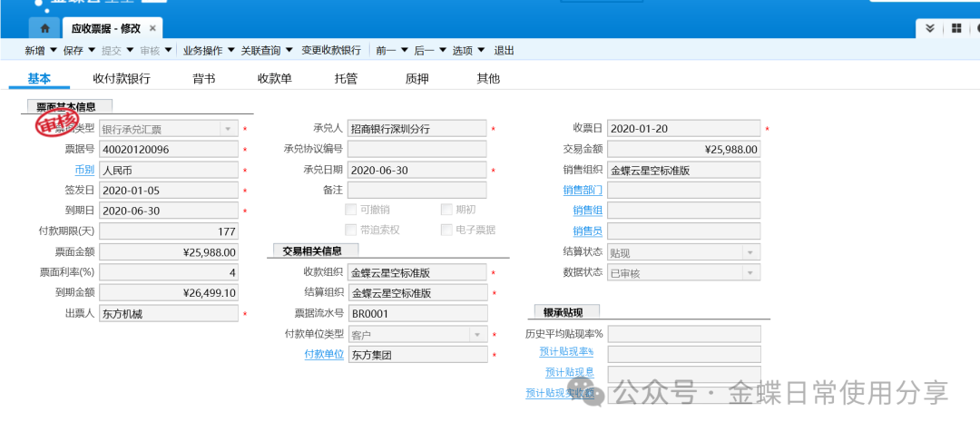Expand the 新增 dropdown arrow
The height and width of the screenshot is (432, 980).
point(53,51)
